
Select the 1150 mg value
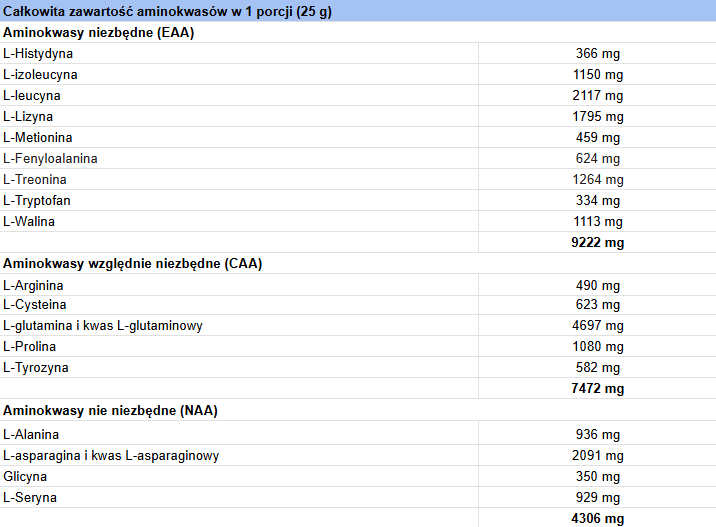[x=598, y=75]
